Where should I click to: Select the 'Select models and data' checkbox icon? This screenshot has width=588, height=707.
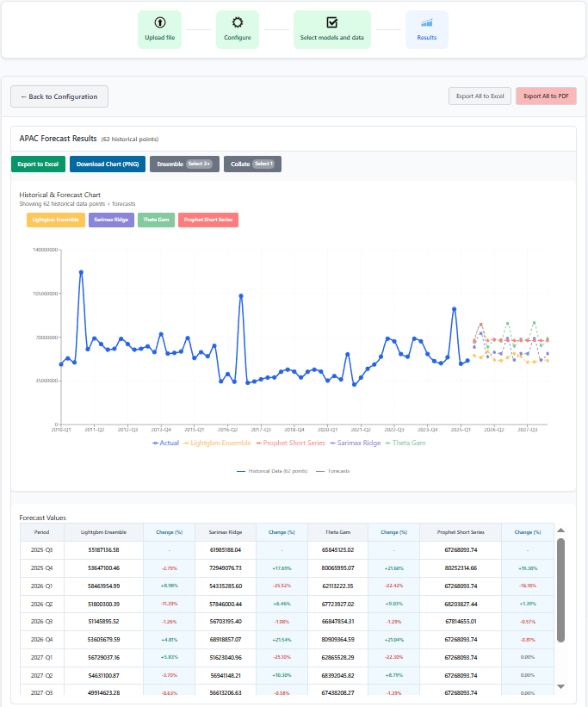pos(331,24)
